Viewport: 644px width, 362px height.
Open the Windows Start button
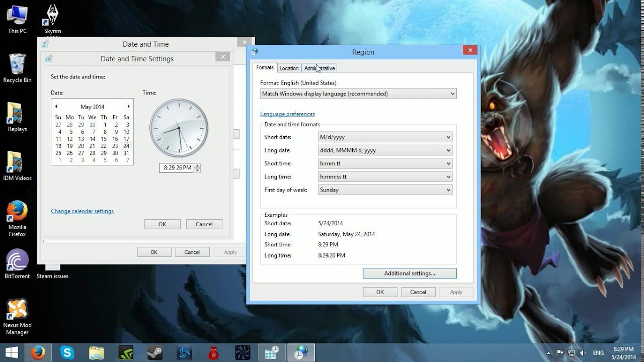tap(12, 352)
